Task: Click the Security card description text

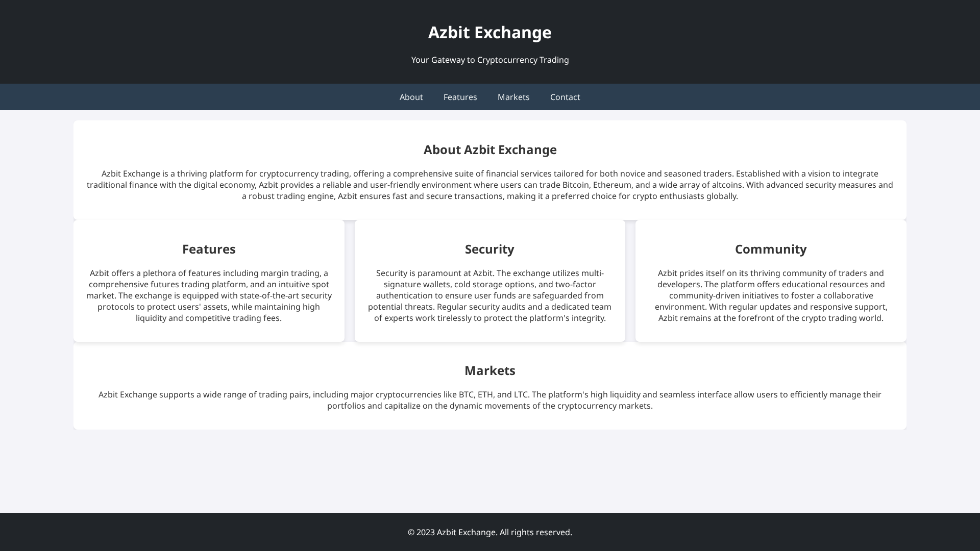Action: (489, 295)
